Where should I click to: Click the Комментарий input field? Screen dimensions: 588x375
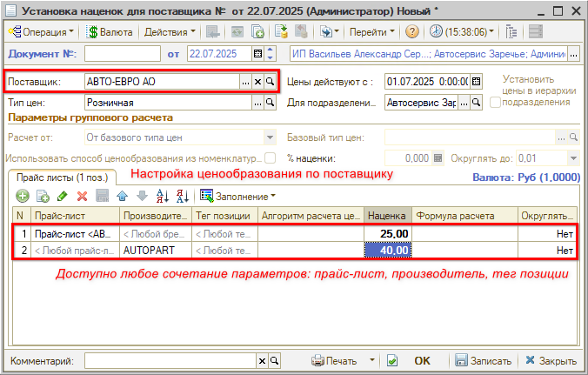[x=169, y=360]
